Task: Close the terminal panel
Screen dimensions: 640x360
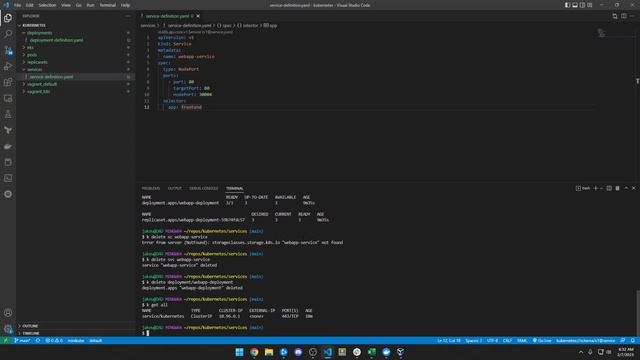Action: 633,188
